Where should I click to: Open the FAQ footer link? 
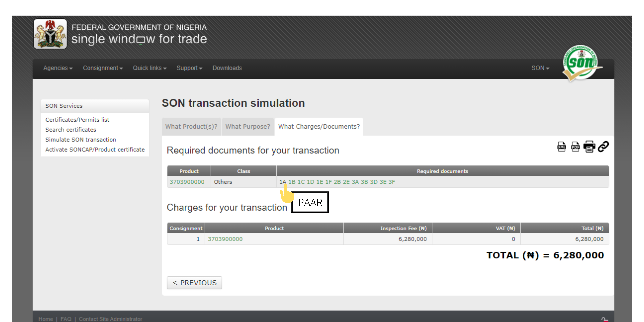click(66, 319)
